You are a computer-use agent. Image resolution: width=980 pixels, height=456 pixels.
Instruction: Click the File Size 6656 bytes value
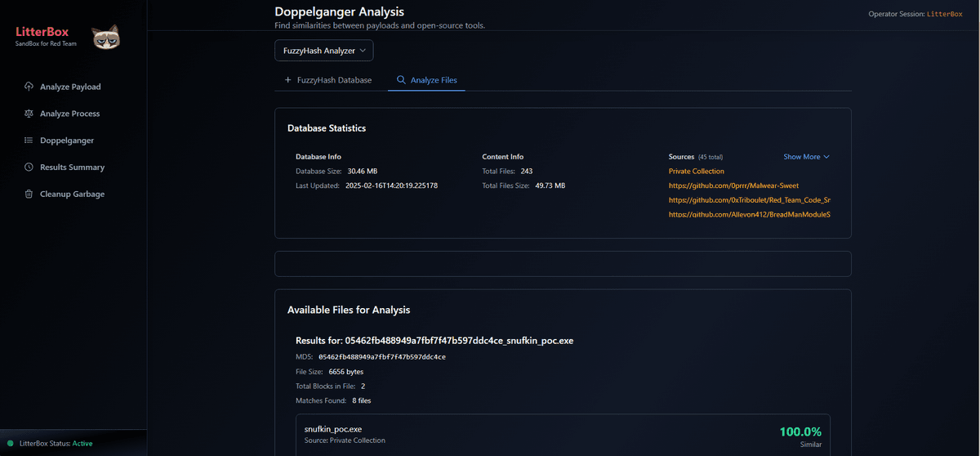(x=345, y=372)
